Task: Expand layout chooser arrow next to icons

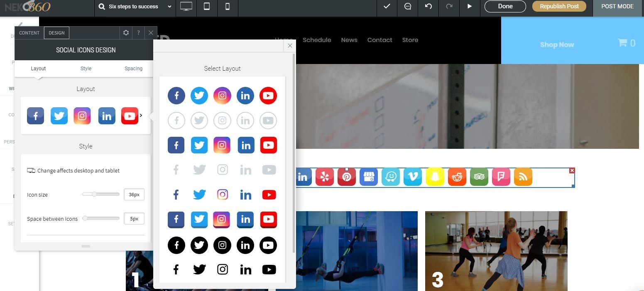Action: [x=141, y=116]
